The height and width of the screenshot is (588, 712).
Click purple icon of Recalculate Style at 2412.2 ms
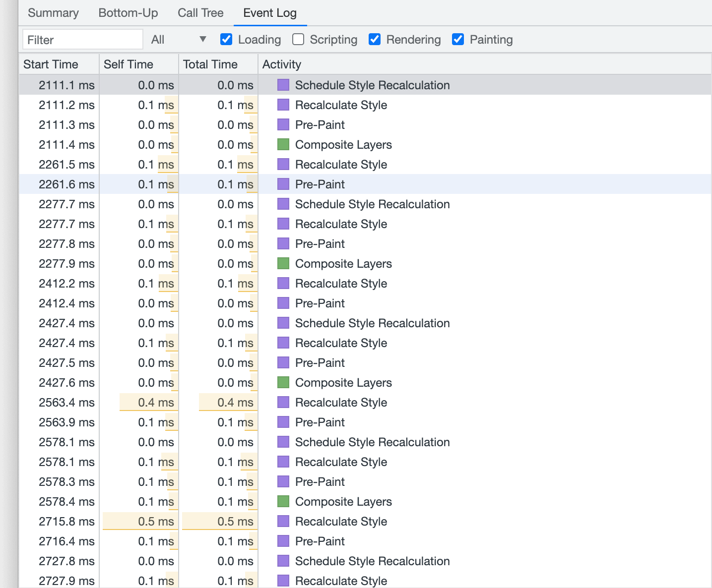(283, 283)
